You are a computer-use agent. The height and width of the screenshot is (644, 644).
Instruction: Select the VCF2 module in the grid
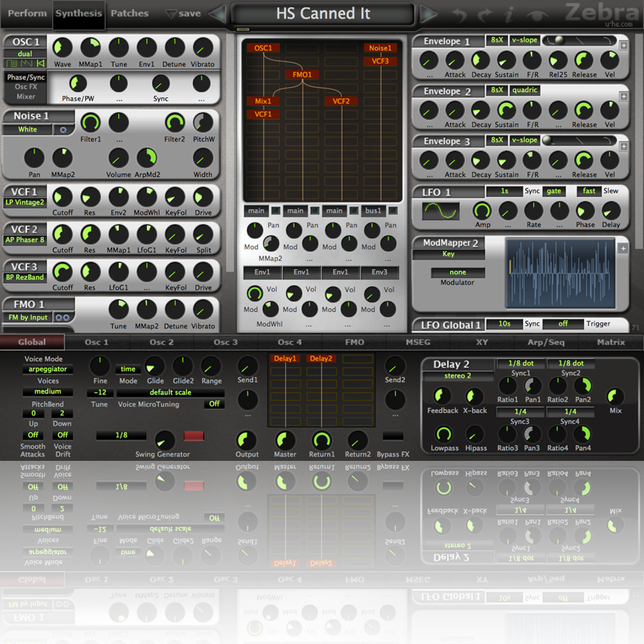[341, 101]
